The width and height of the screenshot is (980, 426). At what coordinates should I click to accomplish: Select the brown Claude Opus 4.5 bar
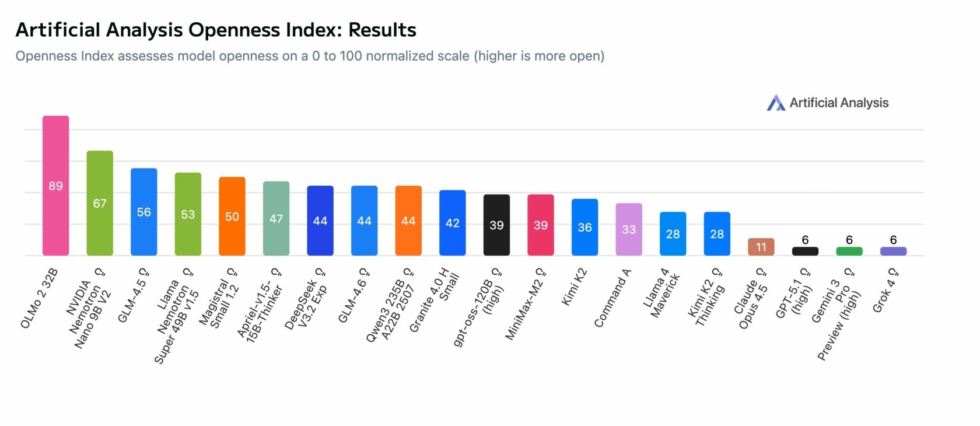click(x=761, y=247)
